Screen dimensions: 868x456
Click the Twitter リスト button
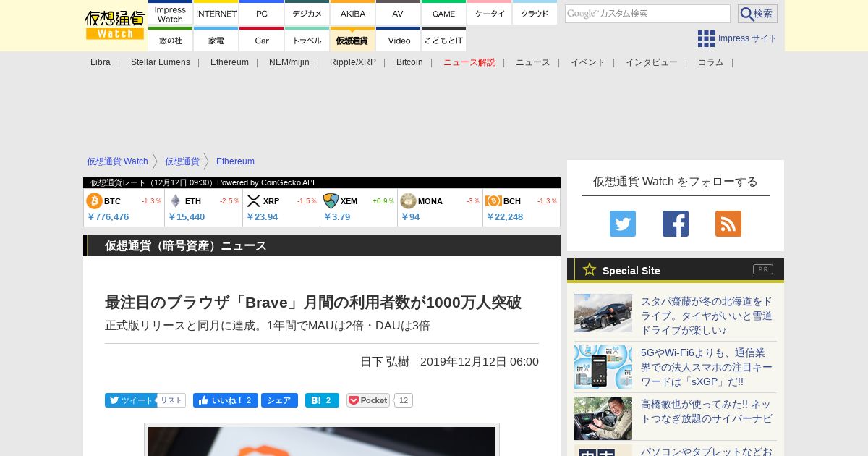pyautogui.click(x=171, y=400)
